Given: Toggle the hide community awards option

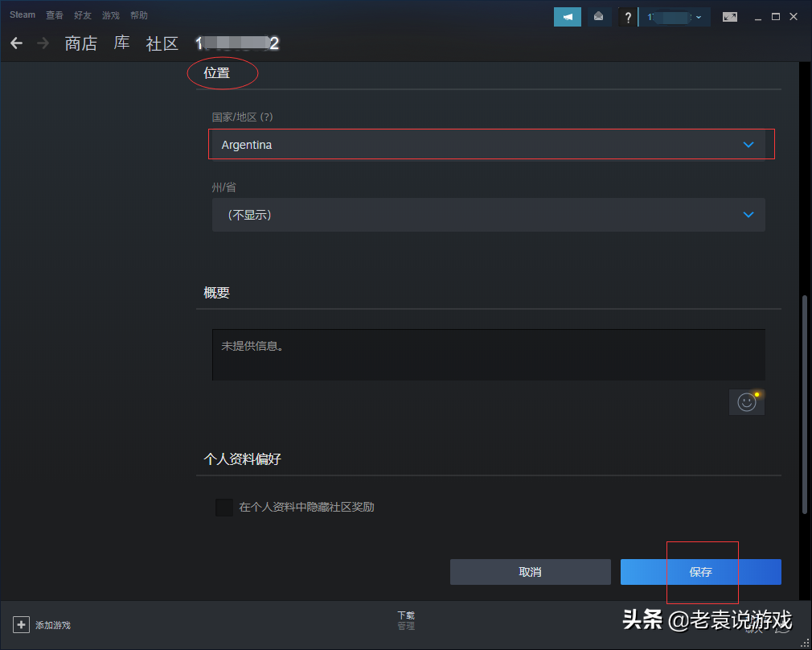Looking at the screenshot, I should click(x=224, y=507).
